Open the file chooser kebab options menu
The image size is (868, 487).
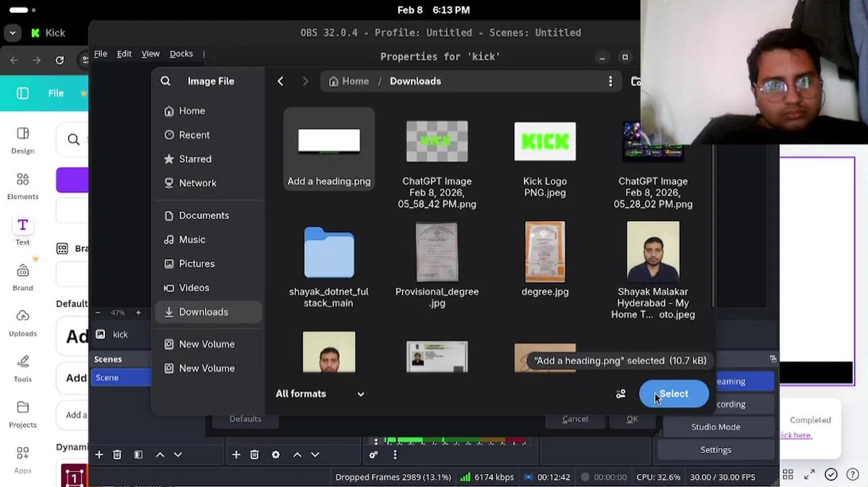pos(610,81)
